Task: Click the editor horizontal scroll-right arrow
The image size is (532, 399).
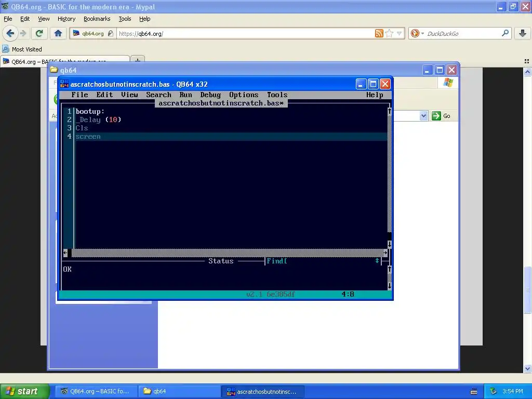Action: (385, 253)
